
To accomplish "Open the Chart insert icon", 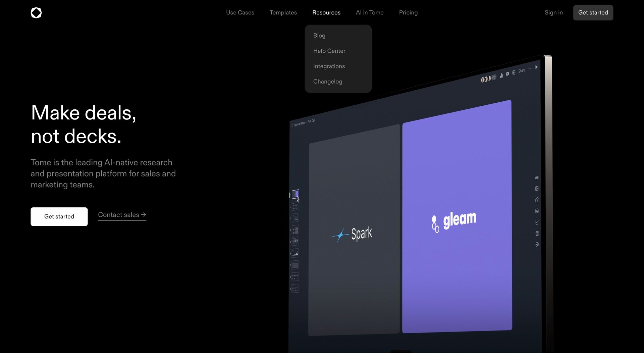I will coord(537,222).
